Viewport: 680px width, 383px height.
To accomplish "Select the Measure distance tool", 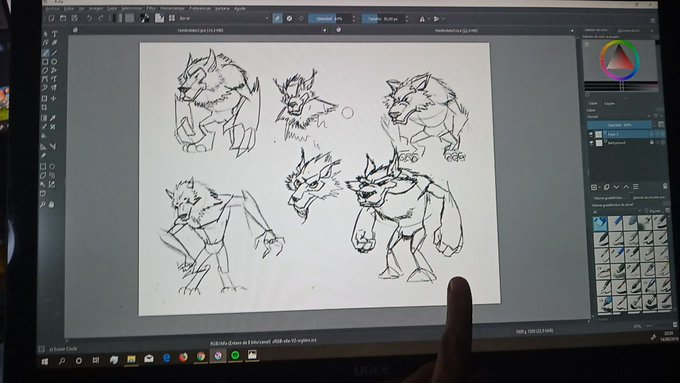I will (x=52, y=147).
